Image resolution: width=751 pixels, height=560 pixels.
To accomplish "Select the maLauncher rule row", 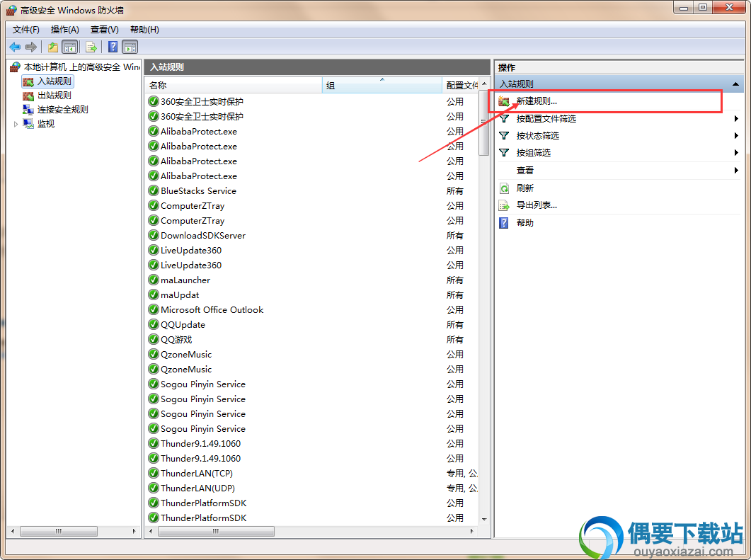I will [311, 280].
